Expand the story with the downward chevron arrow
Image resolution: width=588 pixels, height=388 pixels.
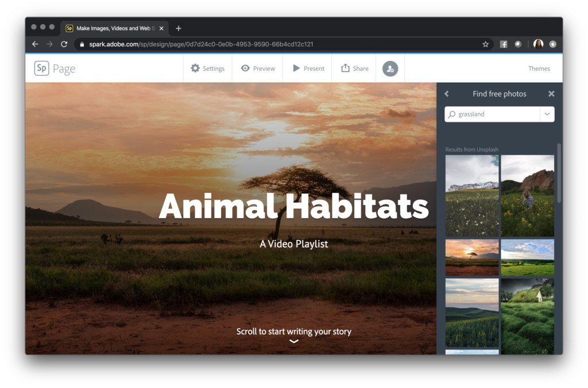click(x=294, y=342)
